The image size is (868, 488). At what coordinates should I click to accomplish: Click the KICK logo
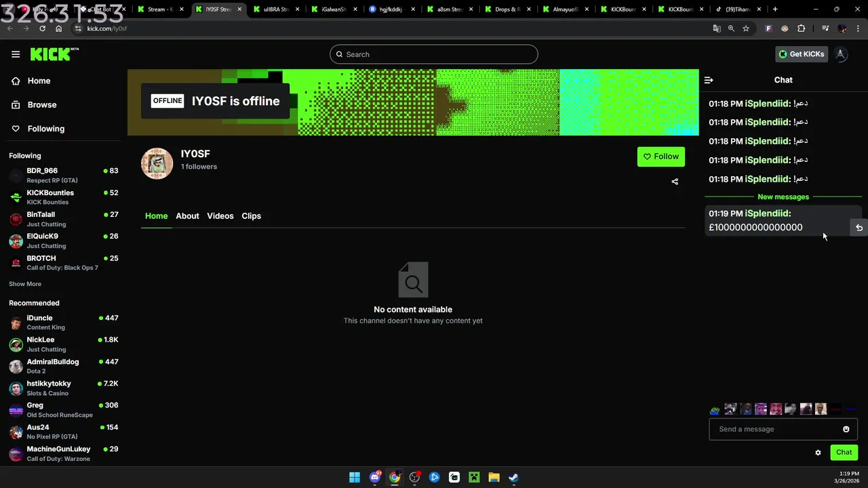pos(54,54)
